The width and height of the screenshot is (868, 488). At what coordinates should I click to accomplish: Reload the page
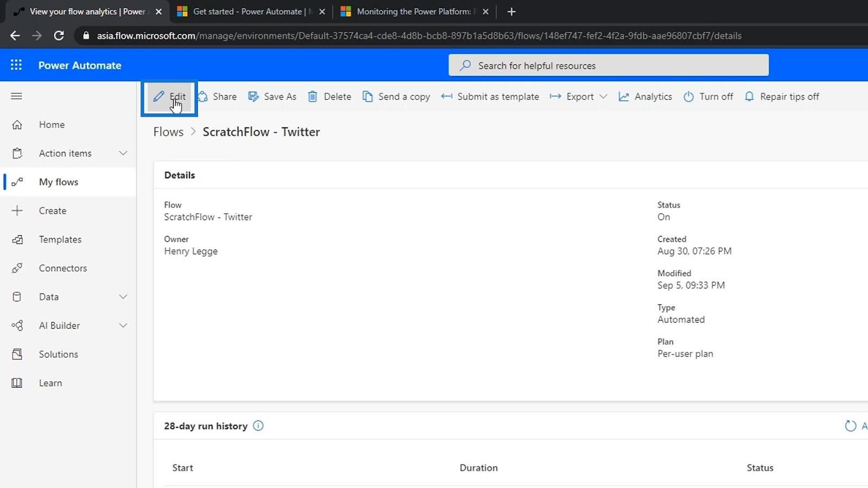tap(59, 36)
